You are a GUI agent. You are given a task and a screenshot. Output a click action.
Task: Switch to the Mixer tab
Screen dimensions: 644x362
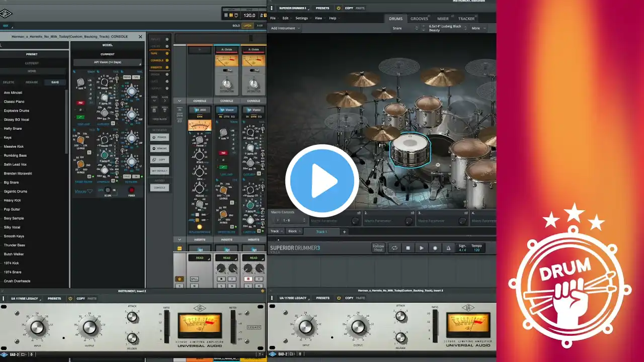pyautogui.click(x=443, y=19)
